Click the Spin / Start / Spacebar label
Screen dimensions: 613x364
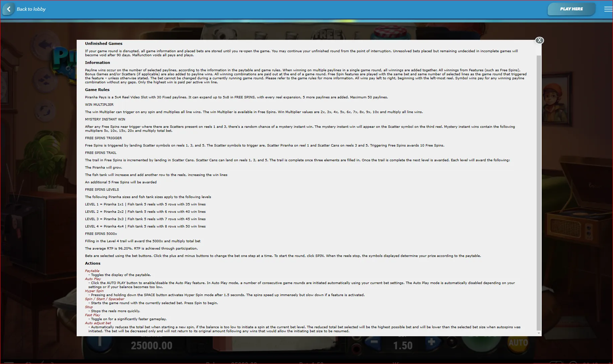pyautogui.click(x=104, y=299)
